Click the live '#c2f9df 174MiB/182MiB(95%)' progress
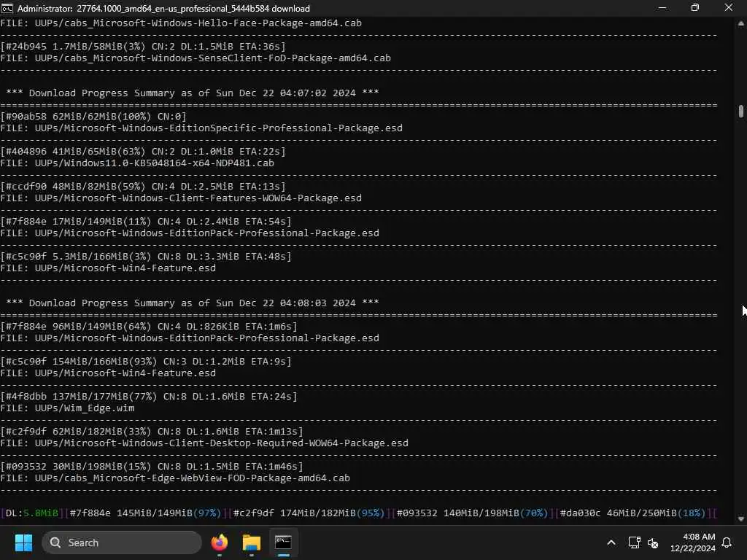Screen dimensions: 747x560 point(309,513)
